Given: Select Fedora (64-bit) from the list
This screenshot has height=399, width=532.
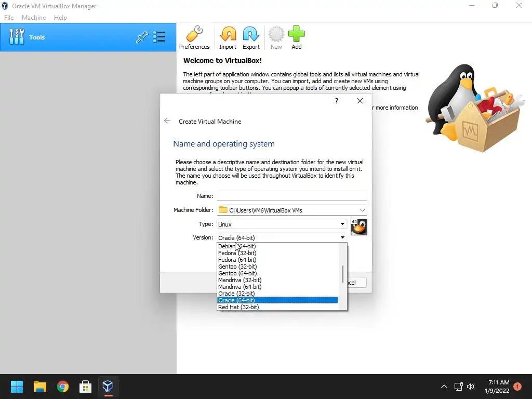Looking at the screenshot, I should [277, 260].
